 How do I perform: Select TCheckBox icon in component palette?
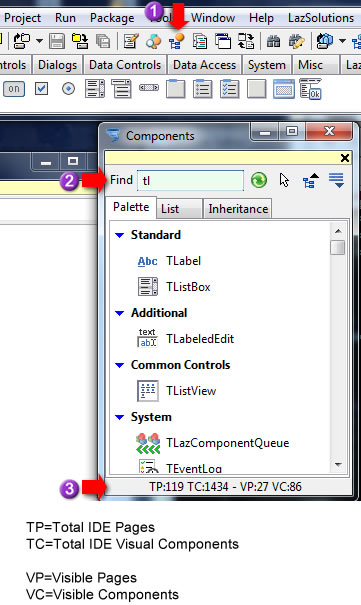tap(41, 89)
